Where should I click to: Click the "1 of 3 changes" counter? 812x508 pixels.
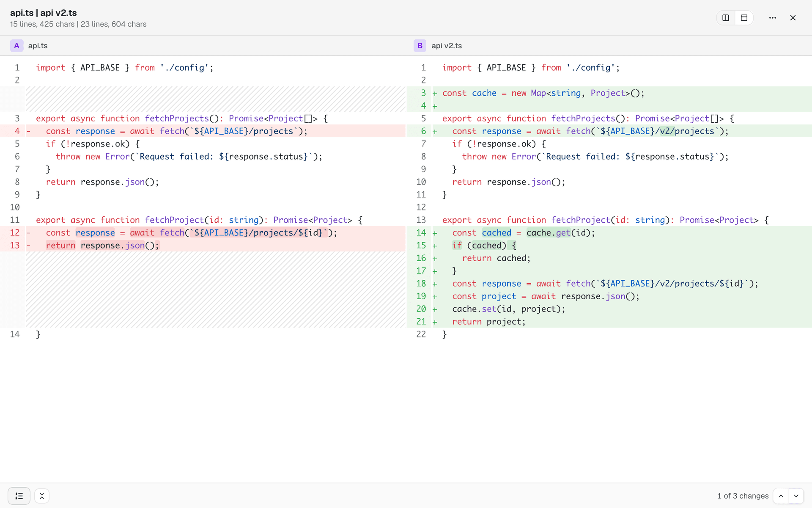pos(743,496)
